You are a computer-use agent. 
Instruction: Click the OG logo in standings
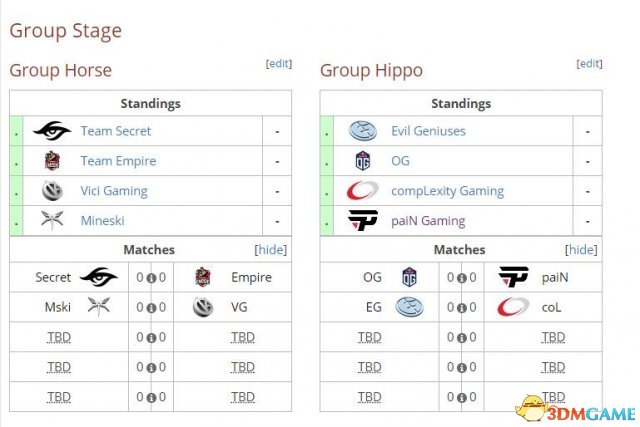(x=362, y=160)
